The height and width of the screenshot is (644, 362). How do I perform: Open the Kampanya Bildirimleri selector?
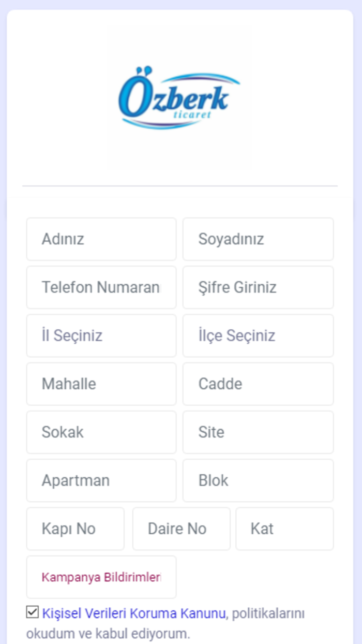point(101,577)
